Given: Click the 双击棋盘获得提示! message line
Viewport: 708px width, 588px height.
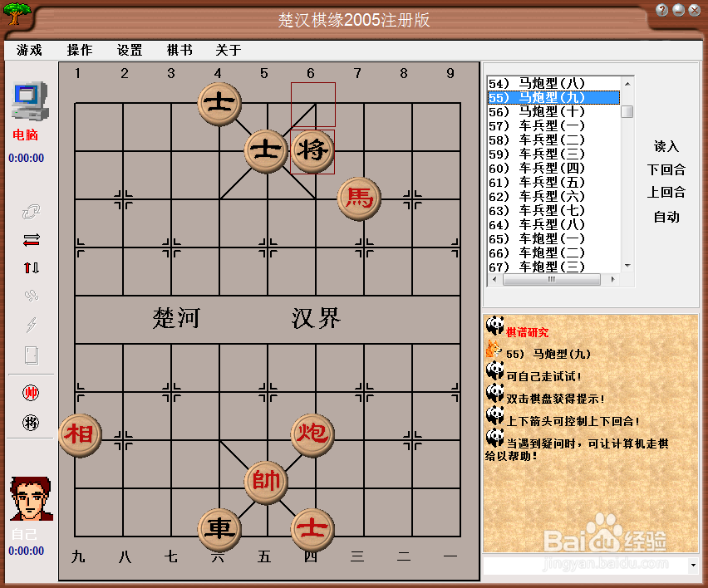Looking at the screenshot, I should tap(555, 399).
